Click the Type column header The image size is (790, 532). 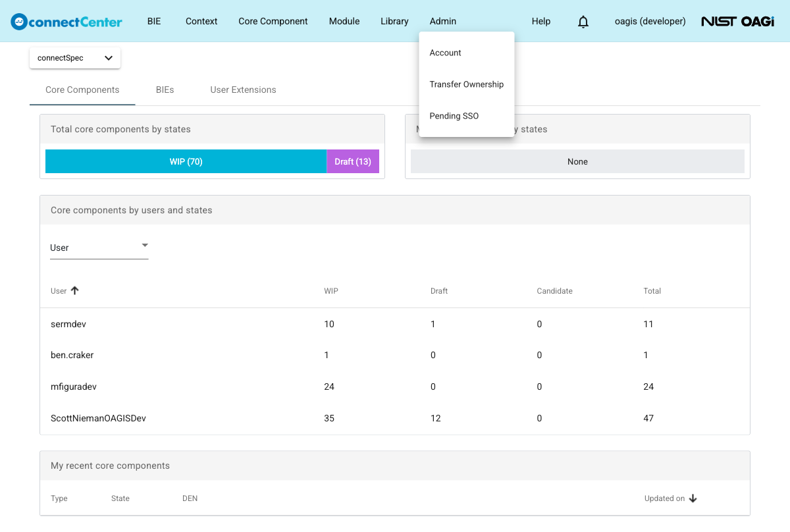59,498
